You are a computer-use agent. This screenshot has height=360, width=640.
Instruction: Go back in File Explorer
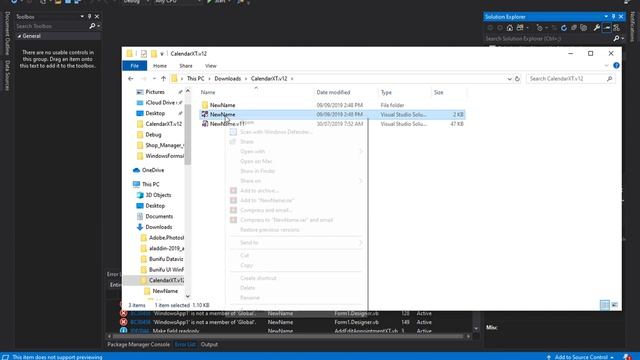tap(131, 79)
